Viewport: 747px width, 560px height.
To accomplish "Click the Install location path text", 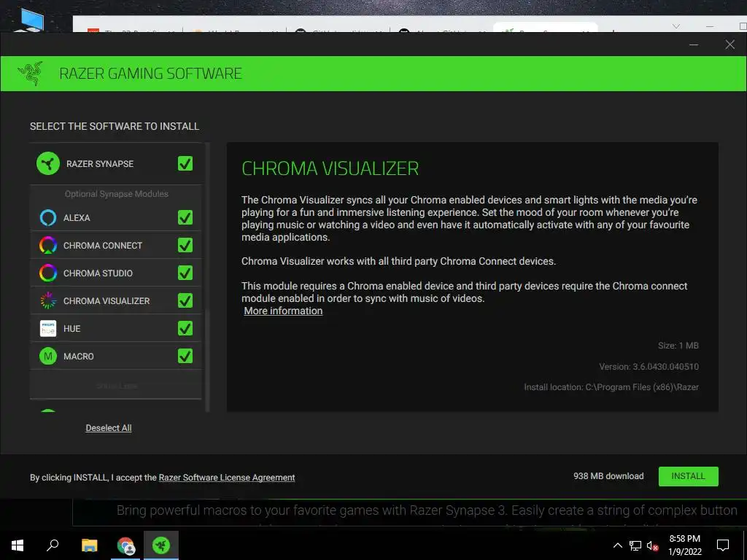I will [611, 387].
